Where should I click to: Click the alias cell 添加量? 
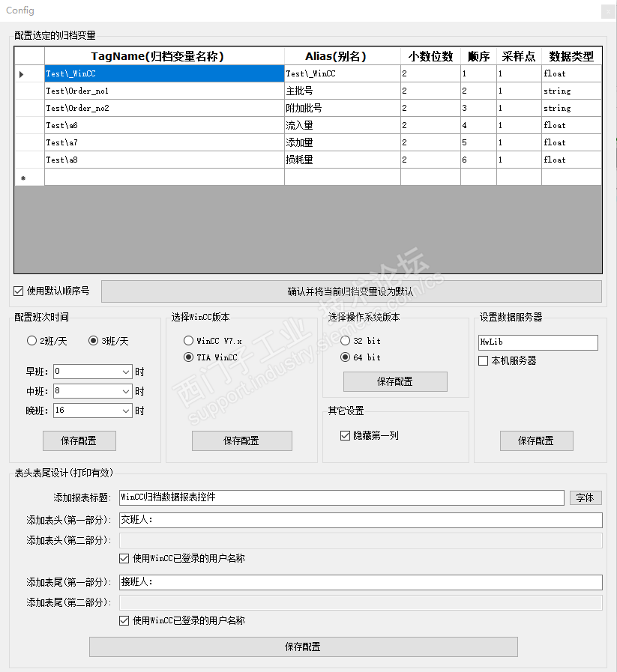click(343, 142)
